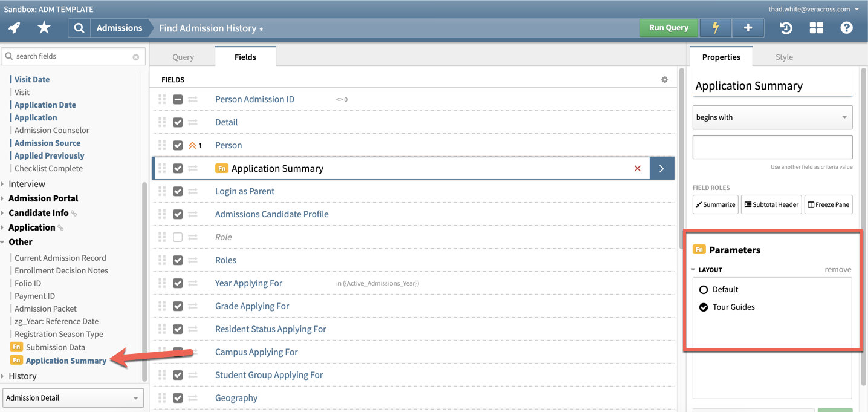Remove the Layout parameter via 'remove' link
Screen dimensions: 868x412
click(838, 269)
